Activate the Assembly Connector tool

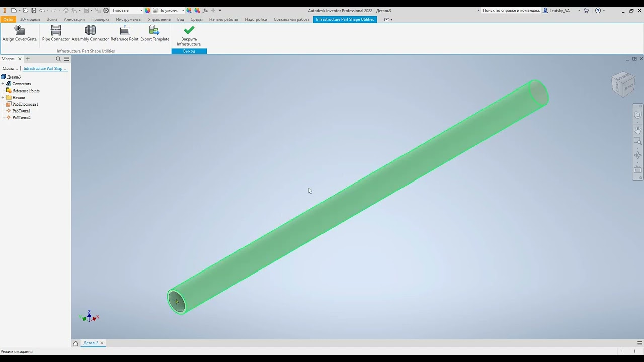tap(90, 34)
